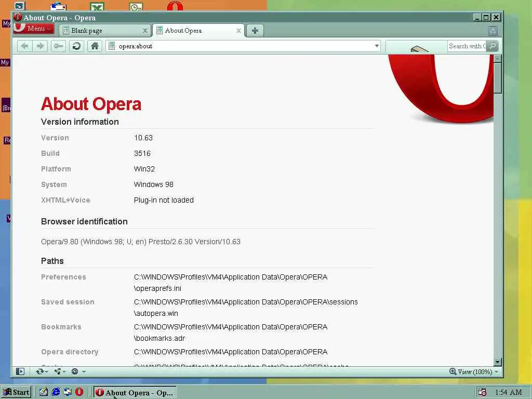Click the Version information heading

(79, 122)
